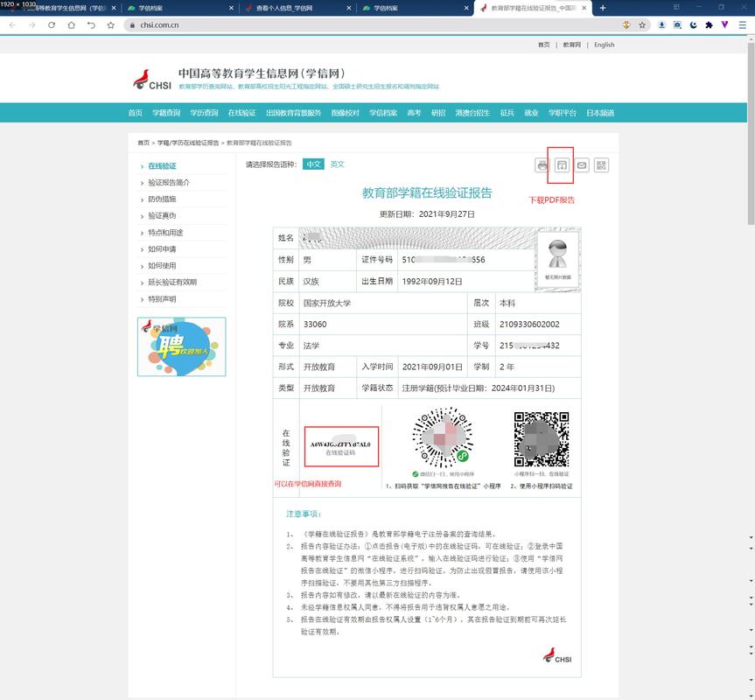Click the 学籍/学历在线验证报告 breadcrumb link
This screenshot has height=700, width=755.
(188, 143)
